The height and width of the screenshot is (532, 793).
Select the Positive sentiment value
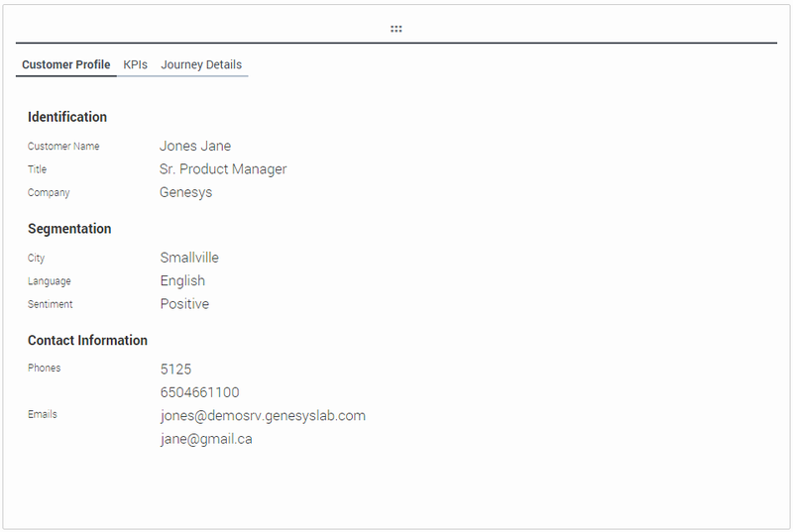coord(184,303)
